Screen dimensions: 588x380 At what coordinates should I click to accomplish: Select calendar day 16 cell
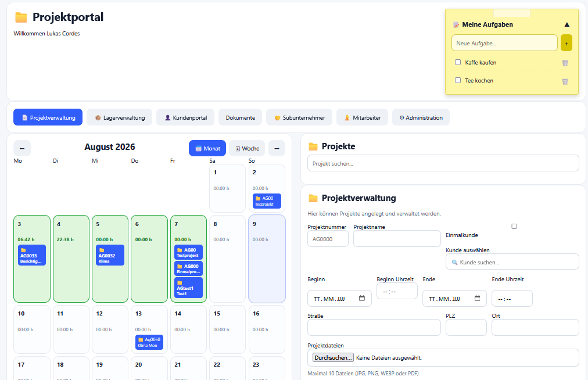[267, 329]
